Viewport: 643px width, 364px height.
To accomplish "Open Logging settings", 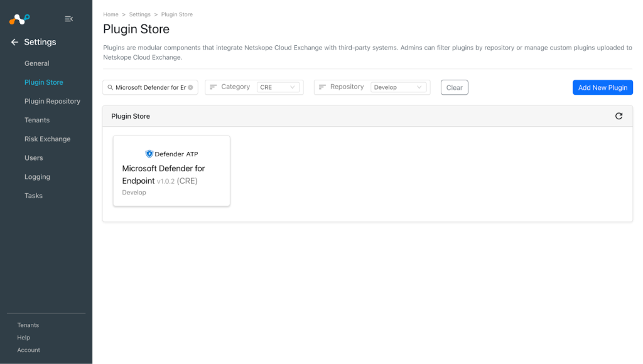I will pos(37,177).
